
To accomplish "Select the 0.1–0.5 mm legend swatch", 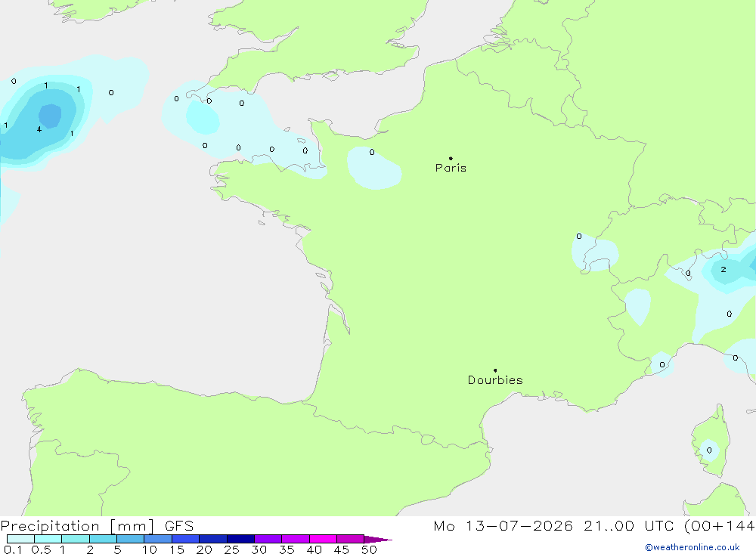I will tap(20, 539).
